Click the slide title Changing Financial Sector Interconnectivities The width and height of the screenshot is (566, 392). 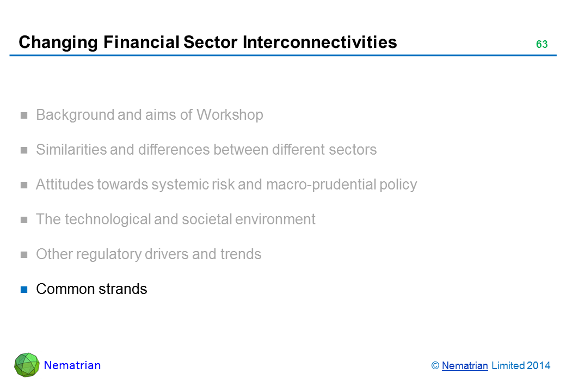[x=207, y=42]
